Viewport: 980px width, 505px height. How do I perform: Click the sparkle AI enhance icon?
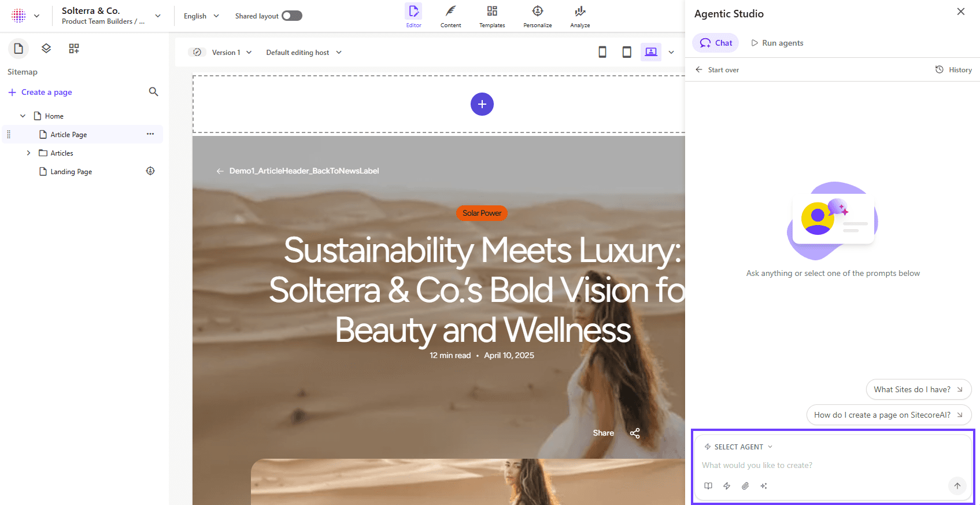[x=764, y=486]
